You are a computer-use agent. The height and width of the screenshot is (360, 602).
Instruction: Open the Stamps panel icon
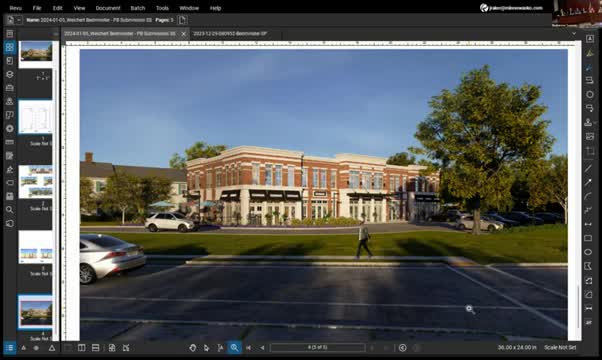(10, 101)
